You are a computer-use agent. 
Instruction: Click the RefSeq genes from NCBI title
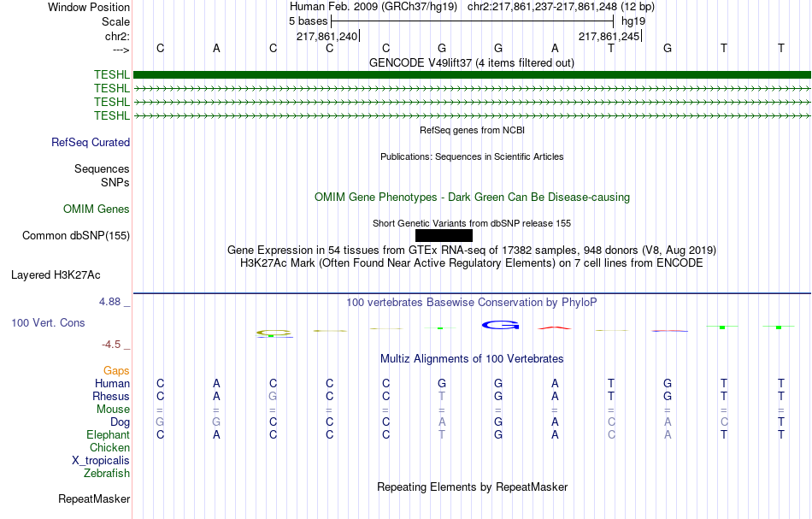pos(472,130)
